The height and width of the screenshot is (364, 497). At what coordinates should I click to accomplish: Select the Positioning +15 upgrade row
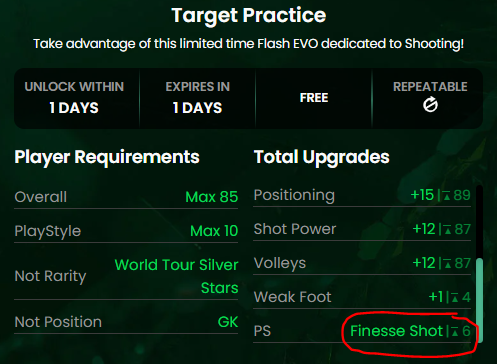coord(362,195)
